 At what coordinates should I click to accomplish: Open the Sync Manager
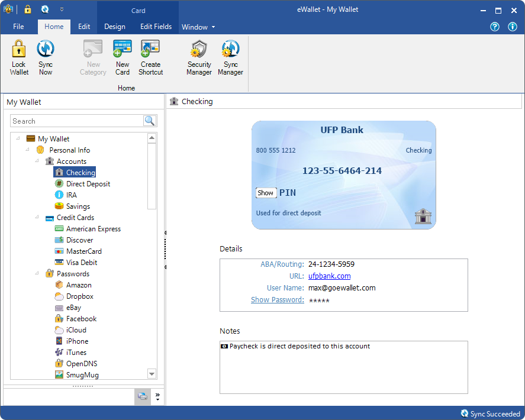[230, 57]
